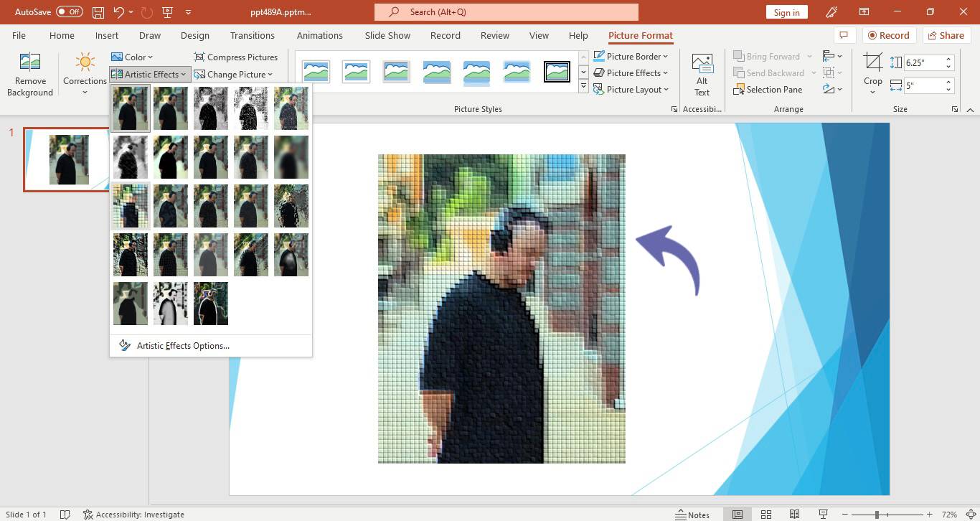The width and height of the screenshot is (980, 521).
Task: Open the Picture Border dropdown
Action: click(x=631, y=56)
